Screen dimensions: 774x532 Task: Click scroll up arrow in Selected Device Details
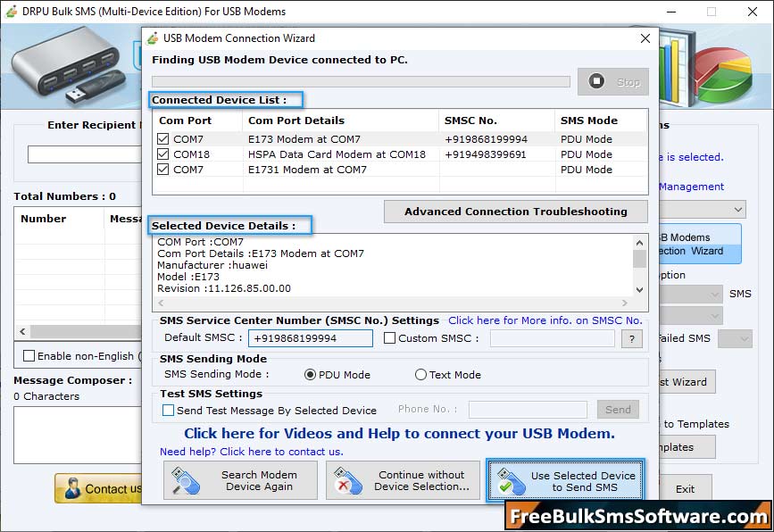639,243
